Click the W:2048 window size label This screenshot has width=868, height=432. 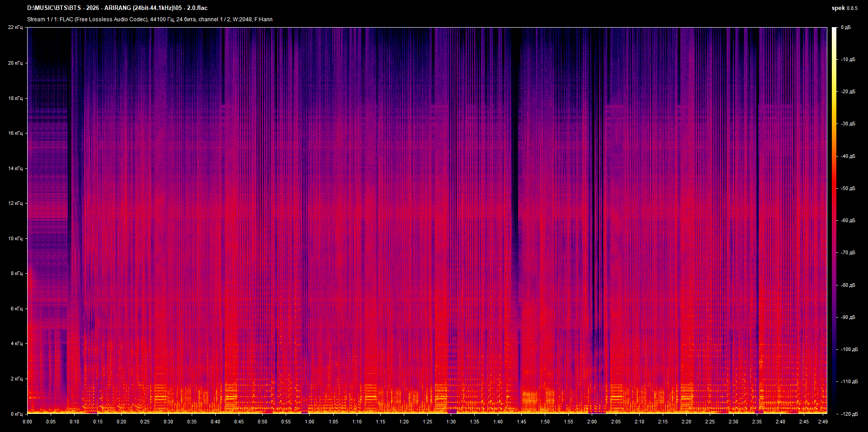coord(243,19)
